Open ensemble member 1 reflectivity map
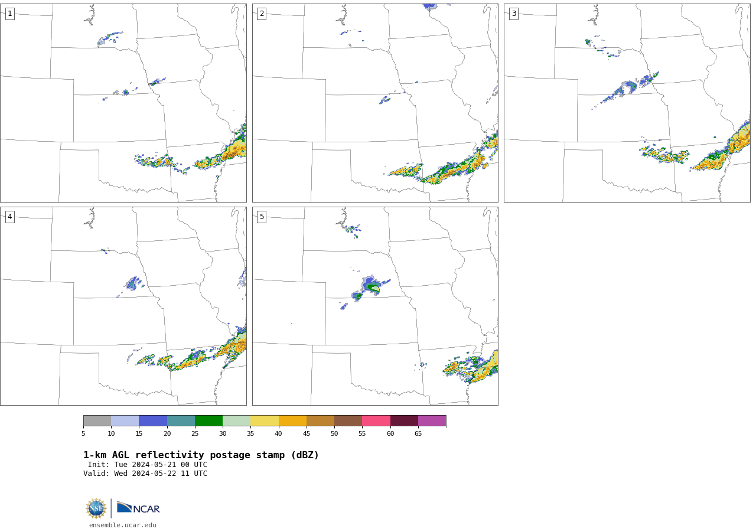 point(123,103)
